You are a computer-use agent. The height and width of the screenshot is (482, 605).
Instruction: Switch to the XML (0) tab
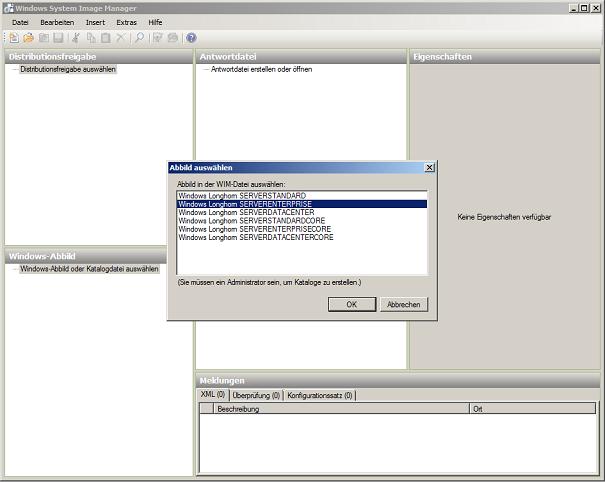click(x=213, y=394)
